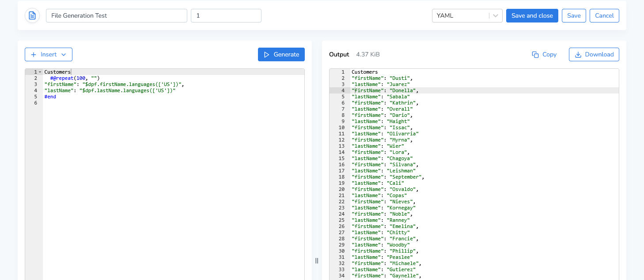The height and width of the screenshot is (280, 644).
Task: Click the Download button label
Action: [599, 55]
